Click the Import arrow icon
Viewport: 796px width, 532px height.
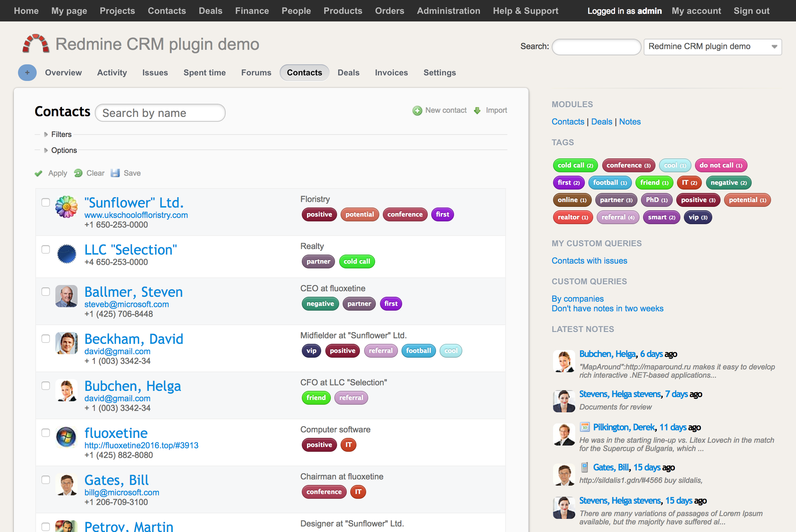coord(477,111)
